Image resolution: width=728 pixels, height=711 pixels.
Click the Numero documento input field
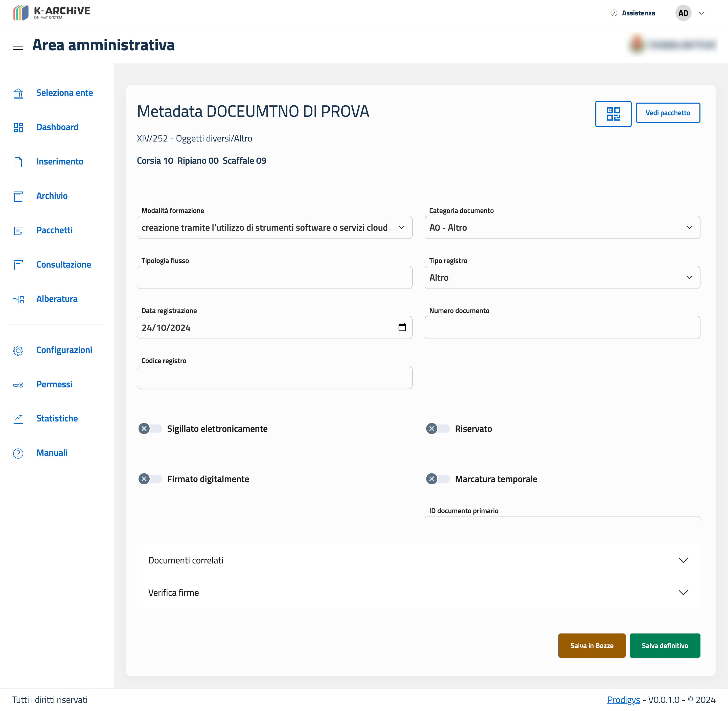coord(562,327)
